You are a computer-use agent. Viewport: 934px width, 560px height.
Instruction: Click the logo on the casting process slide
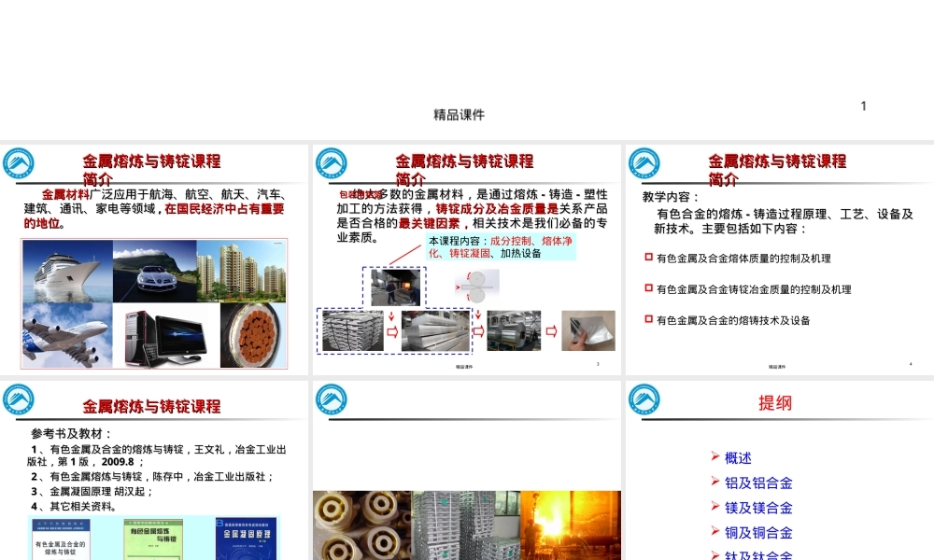[x=332, y=163]
